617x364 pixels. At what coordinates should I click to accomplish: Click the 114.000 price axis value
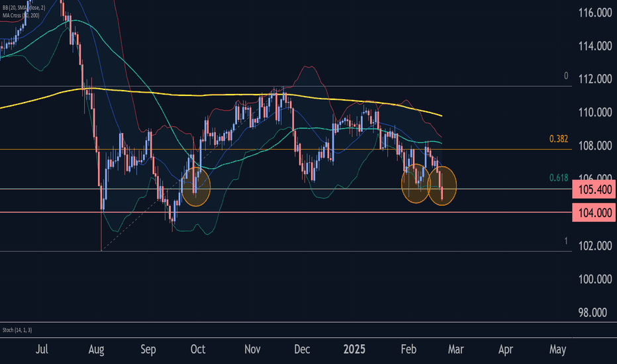(595, 46)
